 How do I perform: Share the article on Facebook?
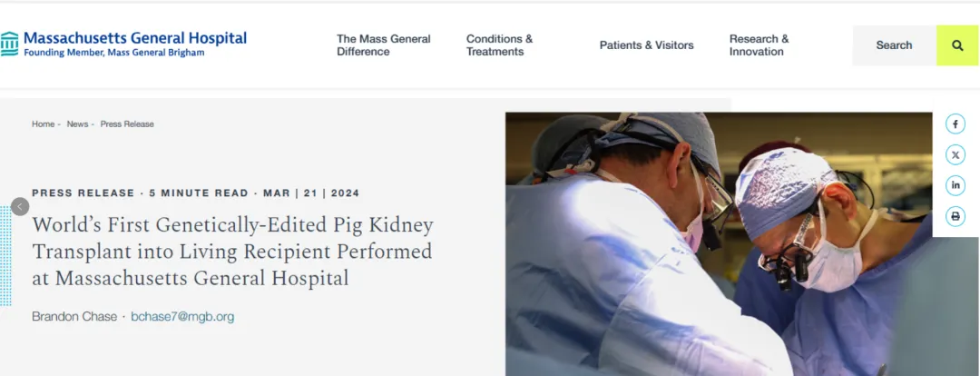tap(955, 124)
